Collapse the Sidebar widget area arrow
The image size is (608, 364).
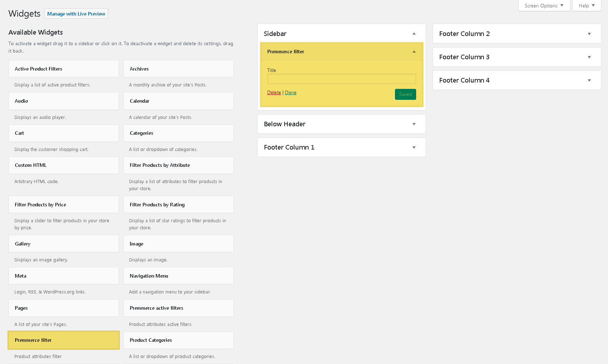[414, 34]
